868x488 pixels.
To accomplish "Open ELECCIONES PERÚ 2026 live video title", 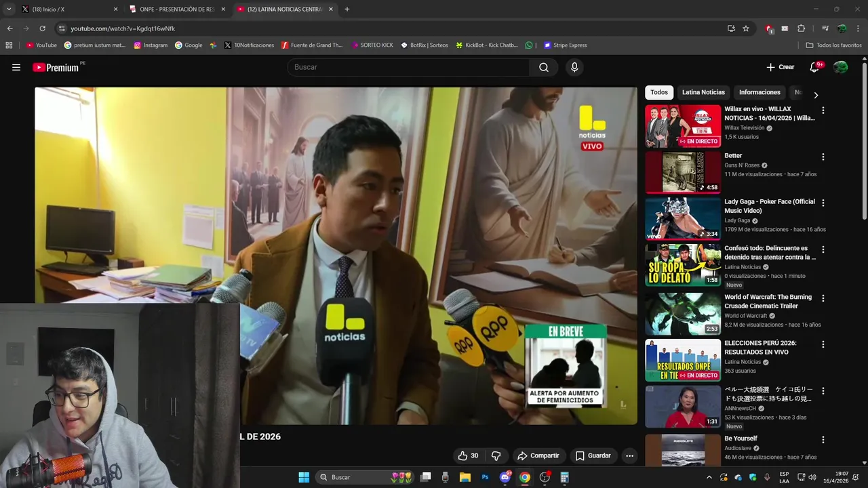I will pyautogui.click(x=760, y=347).
